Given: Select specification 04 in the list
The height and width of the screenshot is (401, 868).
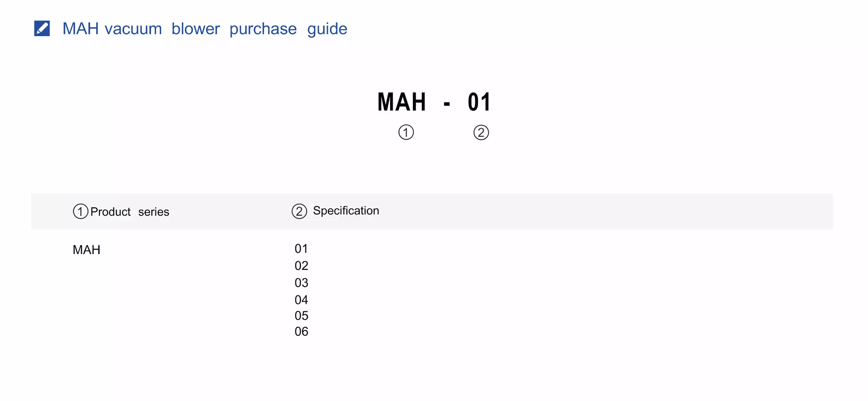Looking at the screenshot, I should (x=301, y=300).
